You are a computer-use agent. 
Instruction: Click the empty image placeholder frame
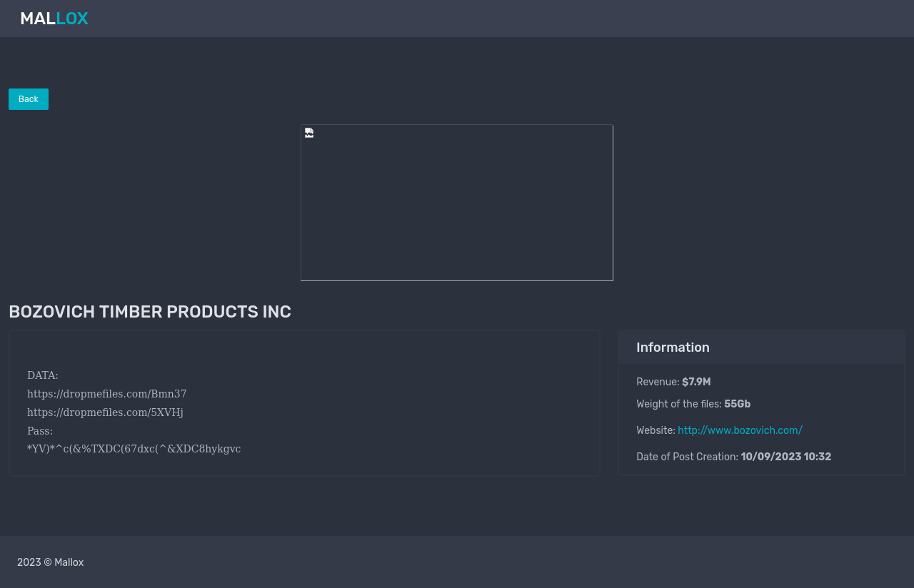457,203
